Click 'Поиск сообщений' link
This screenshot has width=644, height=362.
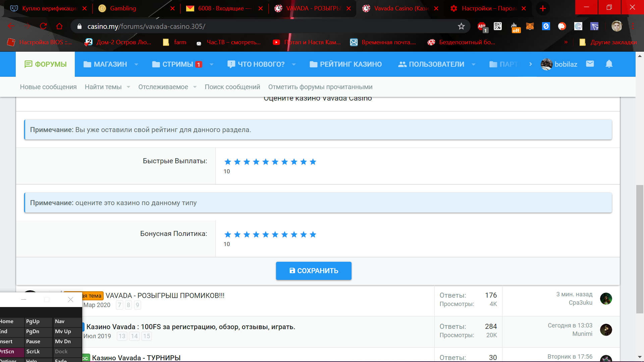[x=232, y=87]
